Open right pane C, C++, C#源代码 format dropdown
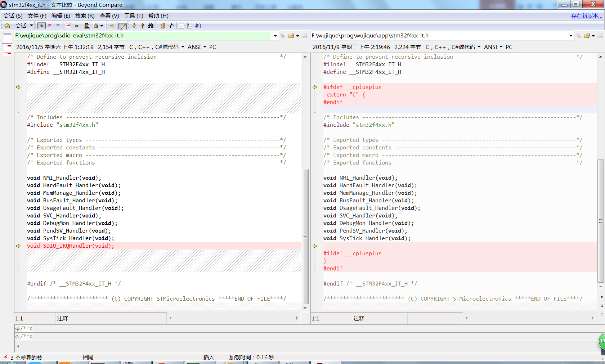 pyautogui.click(x=453, y=47)
